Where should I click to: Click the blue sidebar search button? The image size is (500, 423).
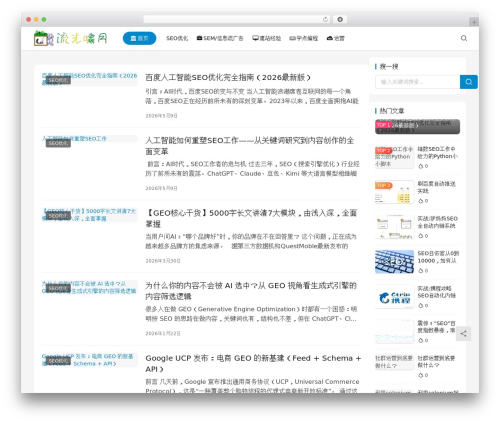469,82
